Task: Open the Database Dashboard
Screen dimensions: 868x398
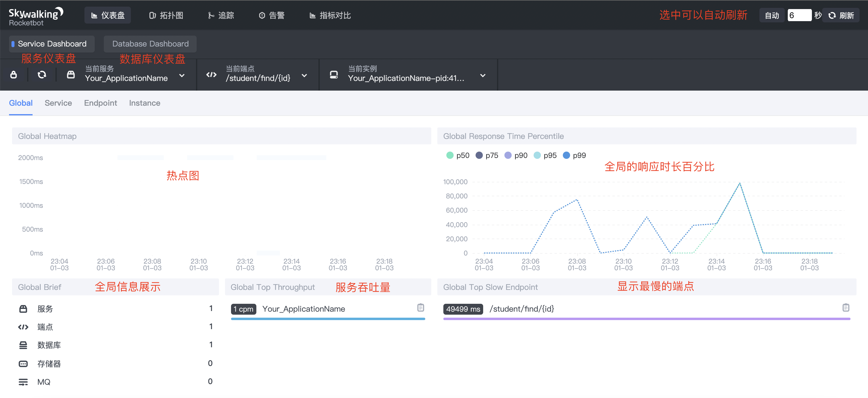Action: click(150, 44)
